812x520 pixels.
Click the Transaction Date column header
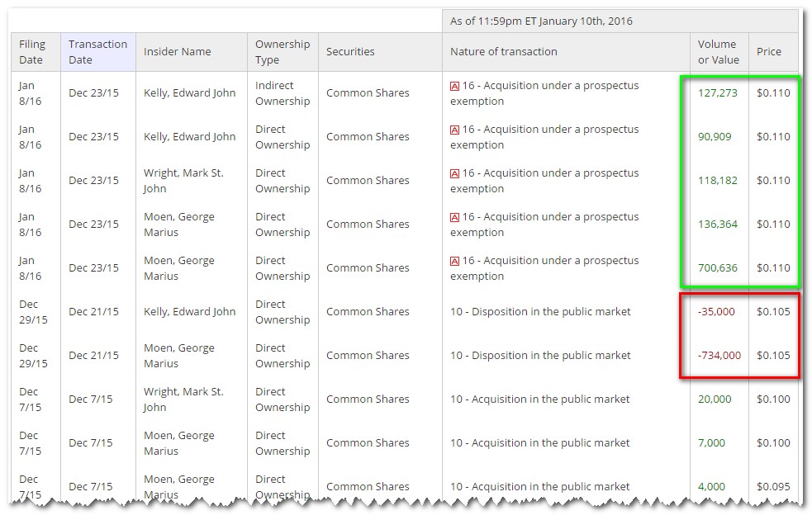(x=97, y=51)
